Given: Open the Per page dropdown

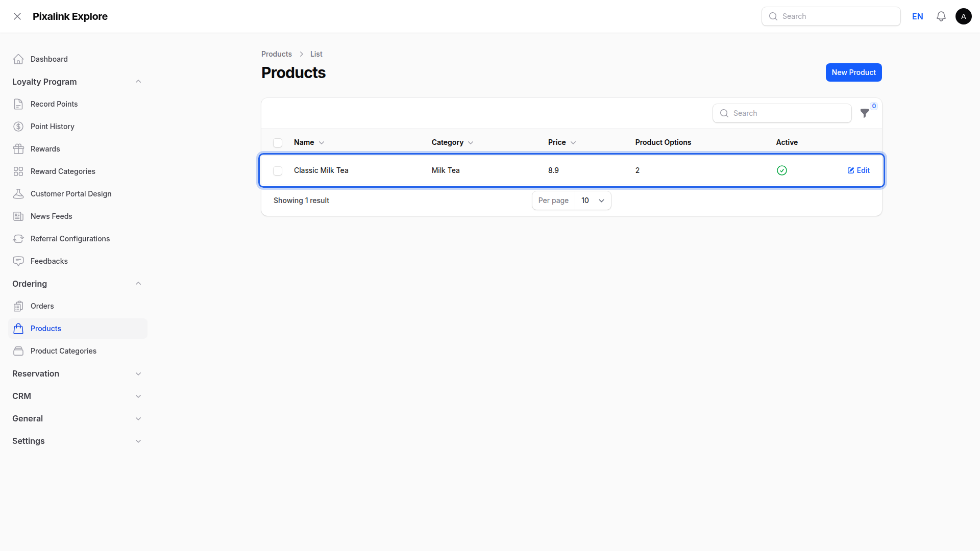Looking at the screenshot, I should click(593, 201).
